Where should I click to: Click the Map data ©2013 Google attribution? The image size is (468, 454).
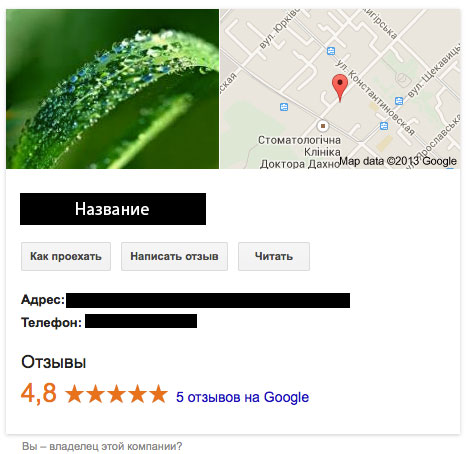pyautogui.click(x=398, y=161)
